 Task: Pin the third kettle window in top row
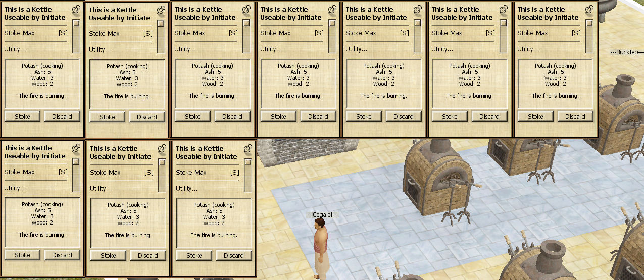246,10
